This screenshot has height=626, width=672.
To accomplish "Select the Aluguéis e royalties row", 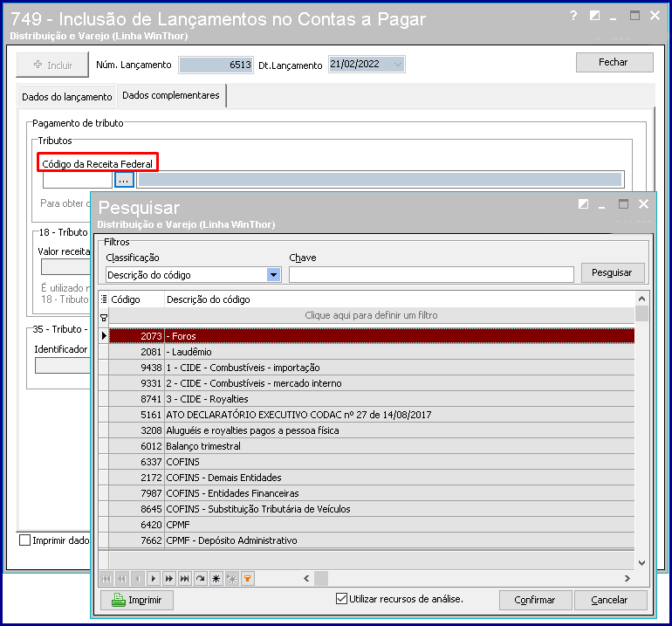I will 372,430.
